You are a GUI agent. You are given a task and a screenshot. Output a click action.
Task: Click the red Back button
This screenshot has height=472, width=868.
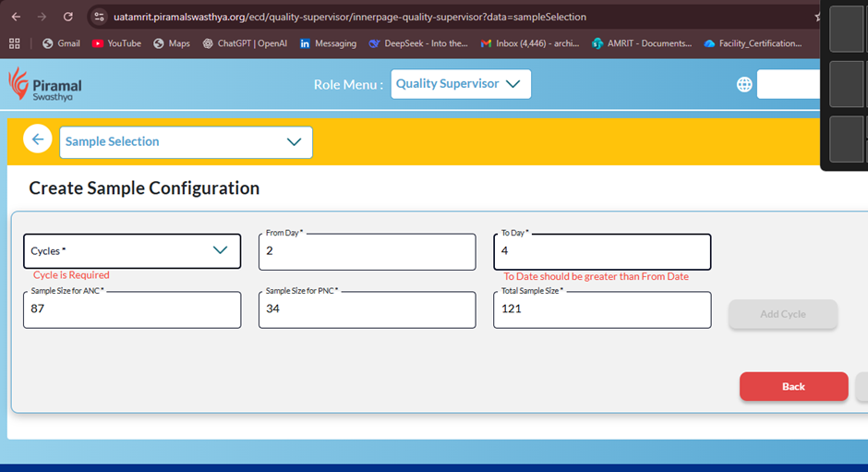tap(793, 386)
